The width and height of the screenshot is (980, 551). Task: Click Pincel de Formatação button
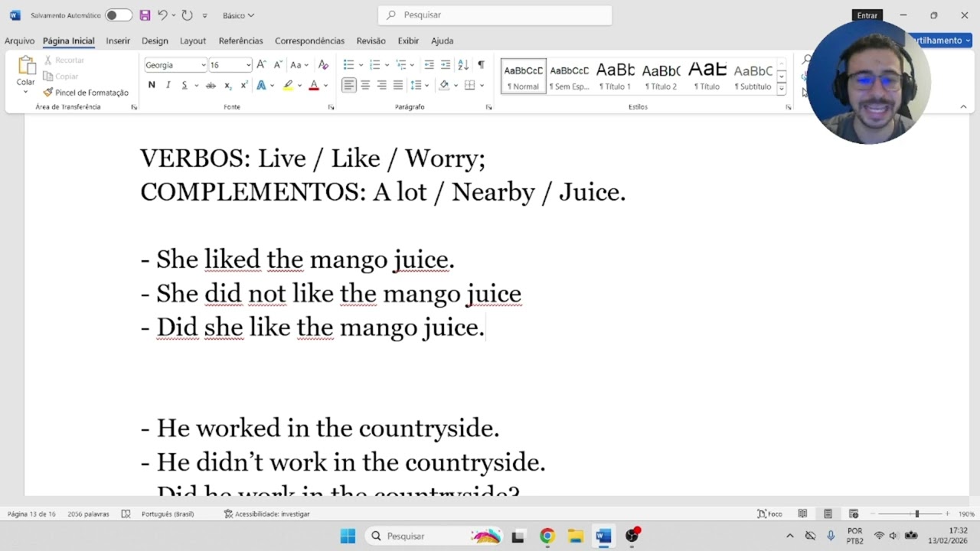(86, 93)
